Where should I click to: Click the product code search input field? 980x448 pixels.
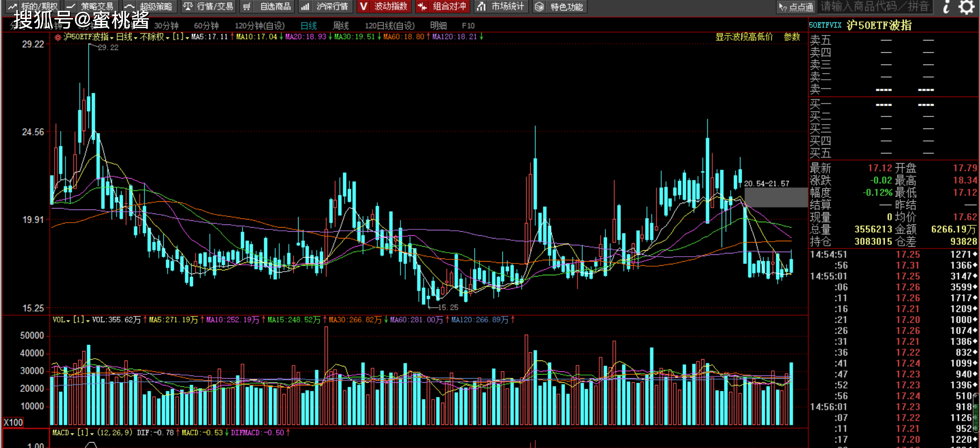point(875,7)
